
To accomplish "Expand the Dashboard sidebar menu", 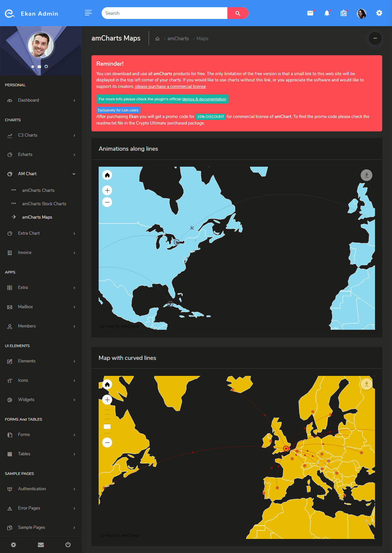I will 41,100.
